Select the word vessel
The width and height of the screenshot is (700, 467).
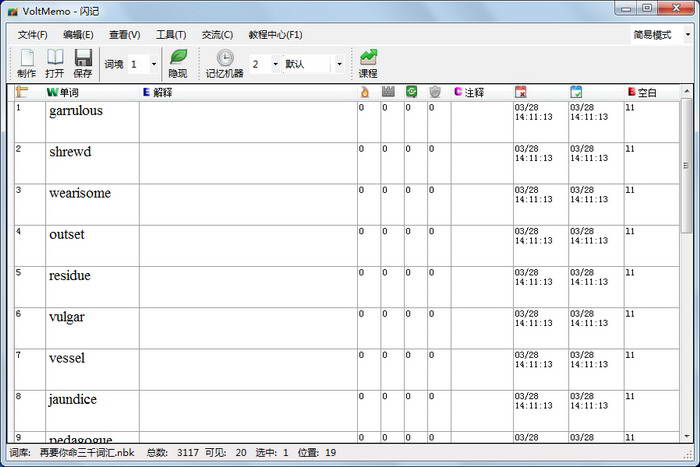point(67,358)
